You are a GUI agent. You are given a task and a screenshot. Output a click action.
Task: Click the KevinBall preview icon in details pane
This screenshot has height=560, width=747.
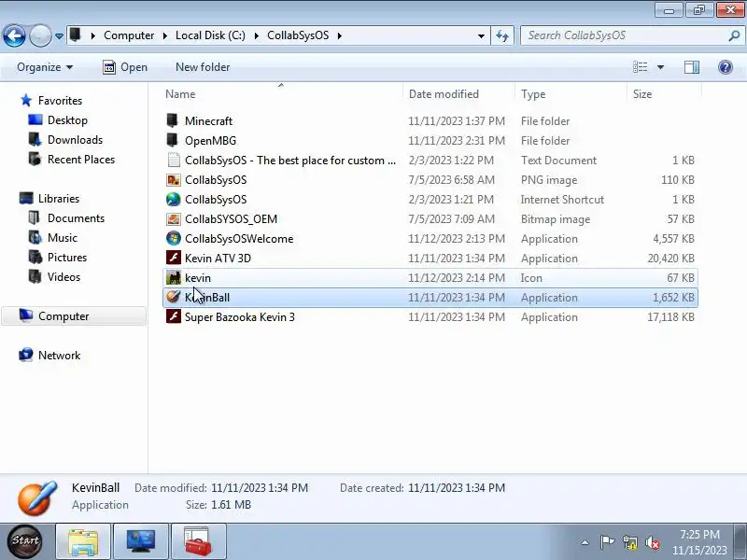tap(37, 497)
